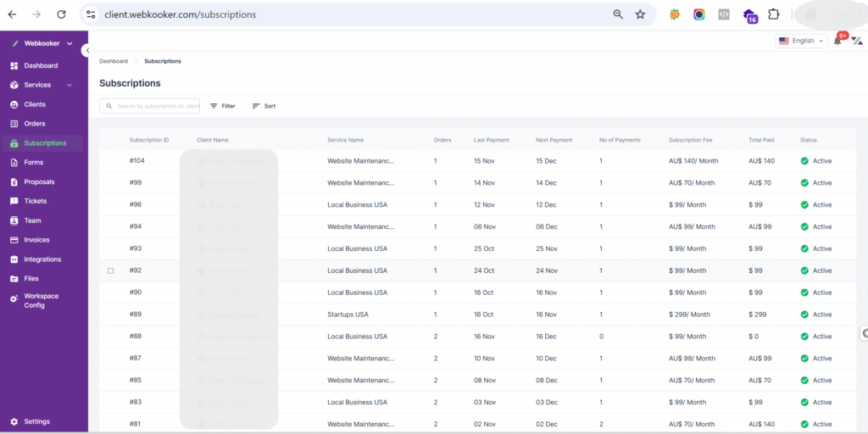Viewport: 868px width, 434px height.
Task: Click the $ 299/ Month subscription fee
Action: coord(689,314)
